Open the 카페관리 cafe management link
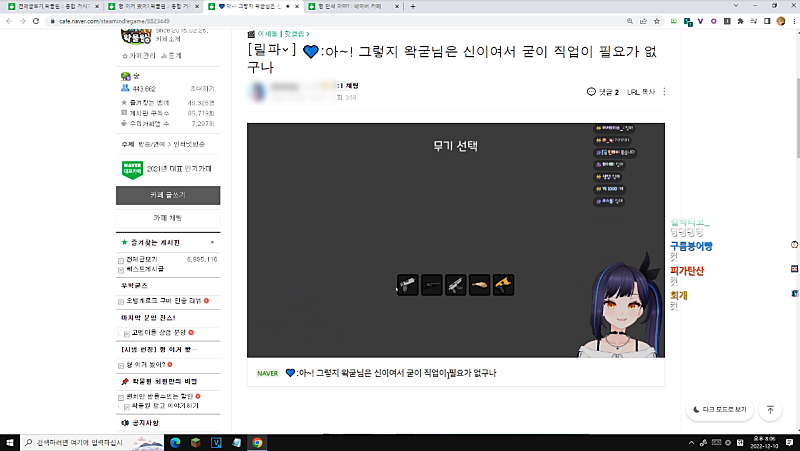800x451 pixels. pos(139,56)
